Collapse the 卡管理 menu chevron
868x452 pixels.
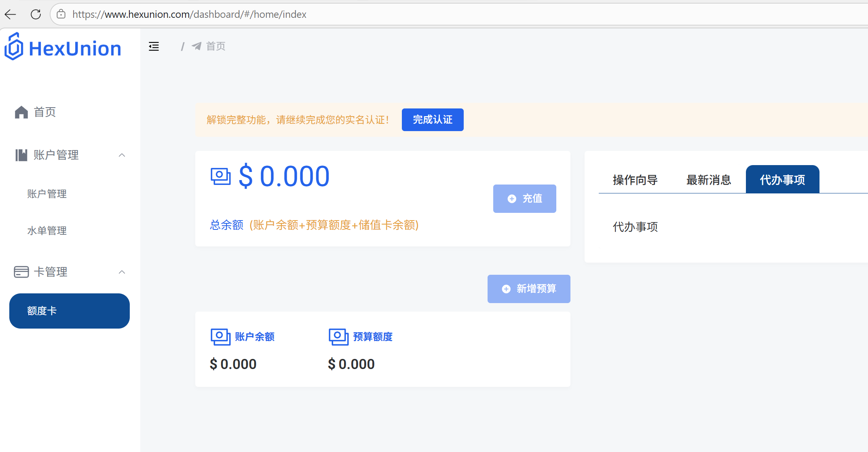122,272
